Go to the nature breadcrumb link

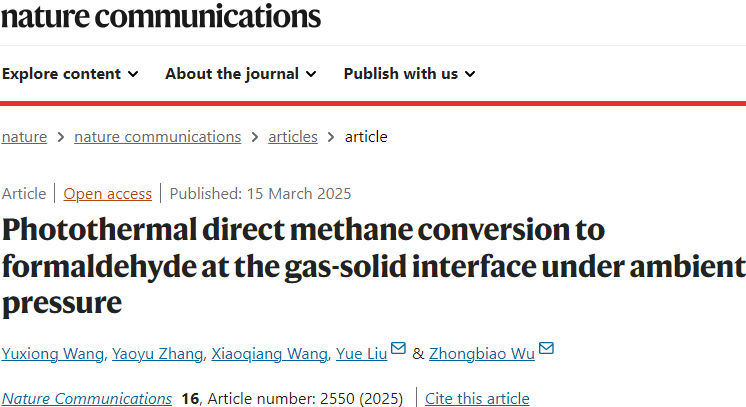tap(24, 137)
